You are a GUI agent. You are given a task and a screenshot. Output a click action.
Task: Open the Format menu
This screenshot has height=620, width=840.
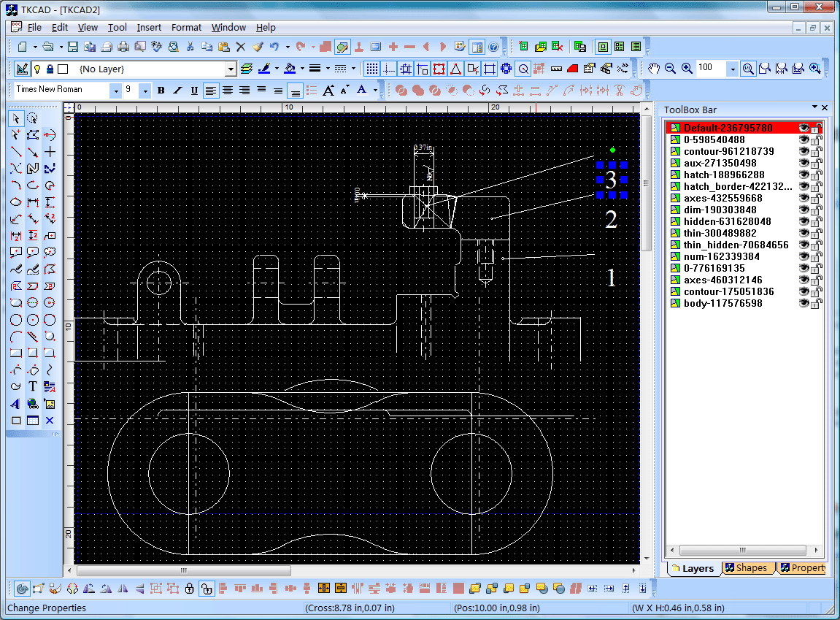[186, 27]
